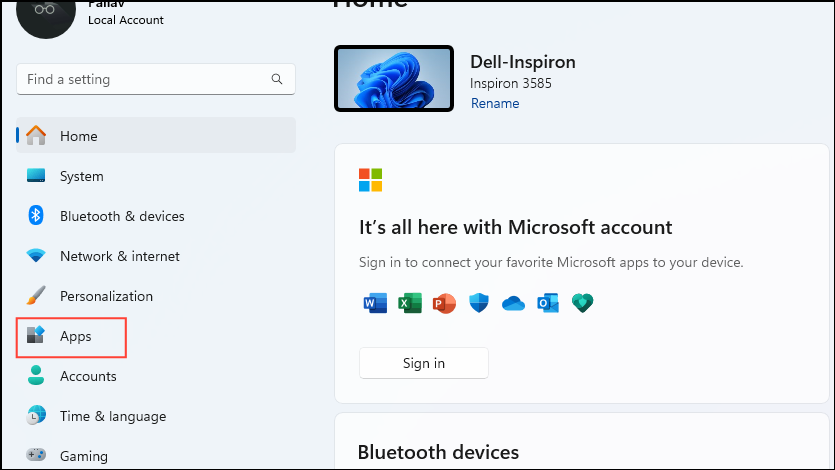835x470 pixels.
Task: Click the desktop wallpaper thumbnail
Action: pyautogui.click(x=394, y=78)
